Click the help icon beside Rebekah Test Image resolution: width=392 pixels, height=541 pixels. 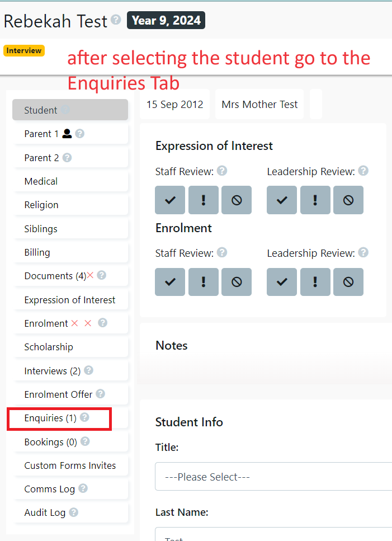116,20
